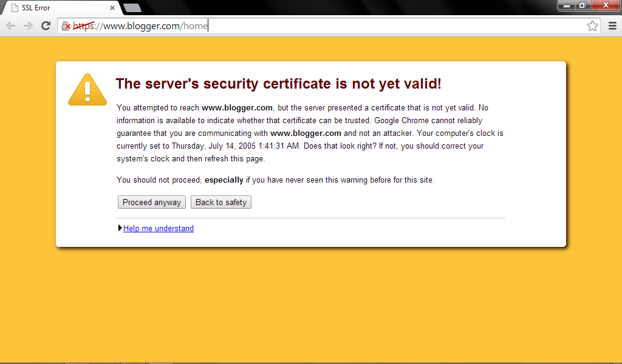This screenshot has width=622, height=364.
Task: Open the Help me understand link
Action: (159, 228)
